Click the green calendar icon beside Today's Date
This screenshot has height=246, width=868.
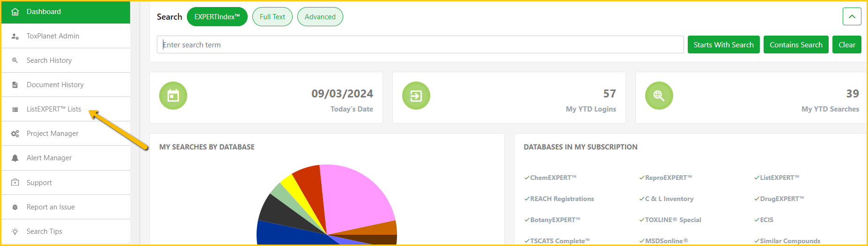tap(173, 96)
